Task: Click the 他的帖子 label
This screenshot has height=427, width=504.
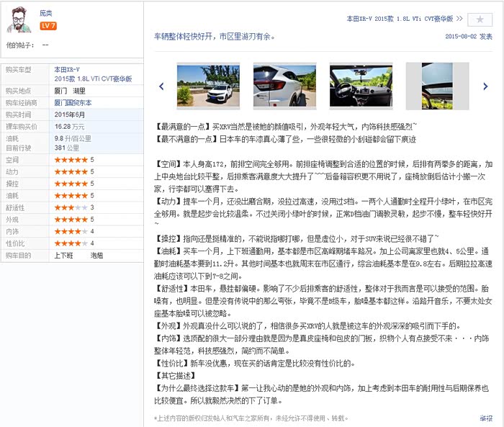Action: 20,45
